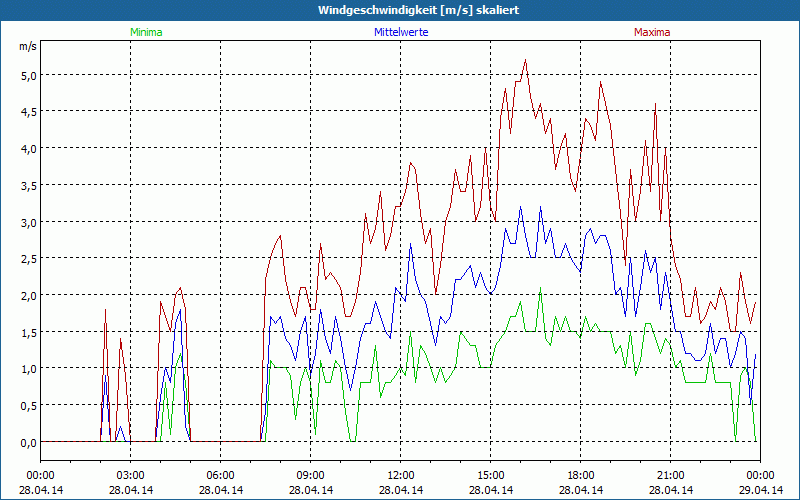Click the blue Mittelwerte legend label

pyautogui.click(x=401, y=32)
